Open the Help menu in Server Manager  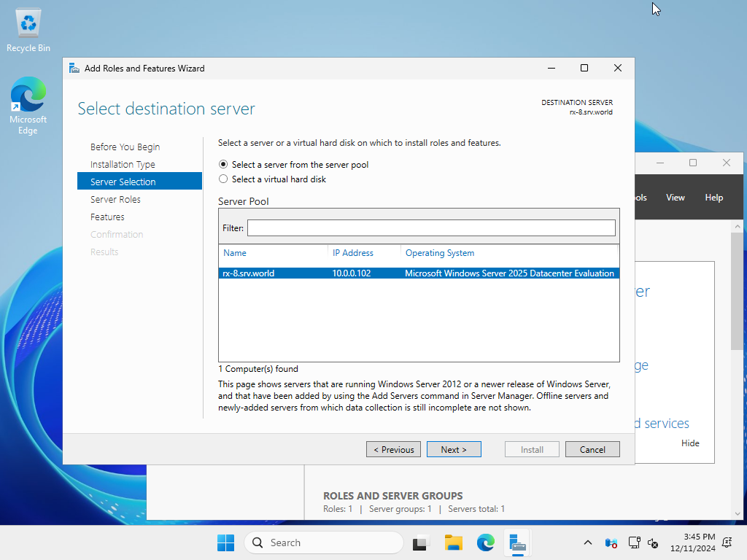(713, 197)
